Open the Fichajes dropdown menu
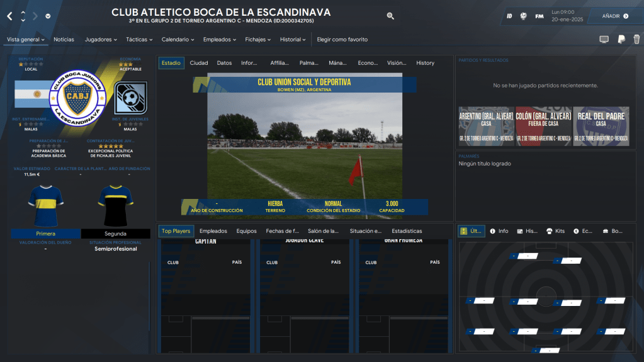Screen dimensions: 644x362 (x=258, y=40)
